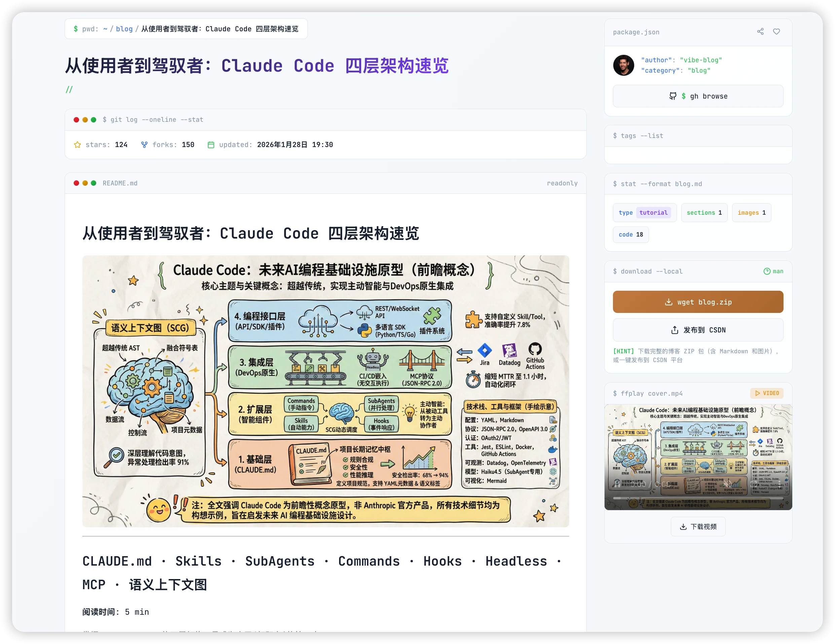Image resolution: width=835 pixels, height=644 pixels.
Task: Seek on the video progress bar
Action: pos(698,498)
